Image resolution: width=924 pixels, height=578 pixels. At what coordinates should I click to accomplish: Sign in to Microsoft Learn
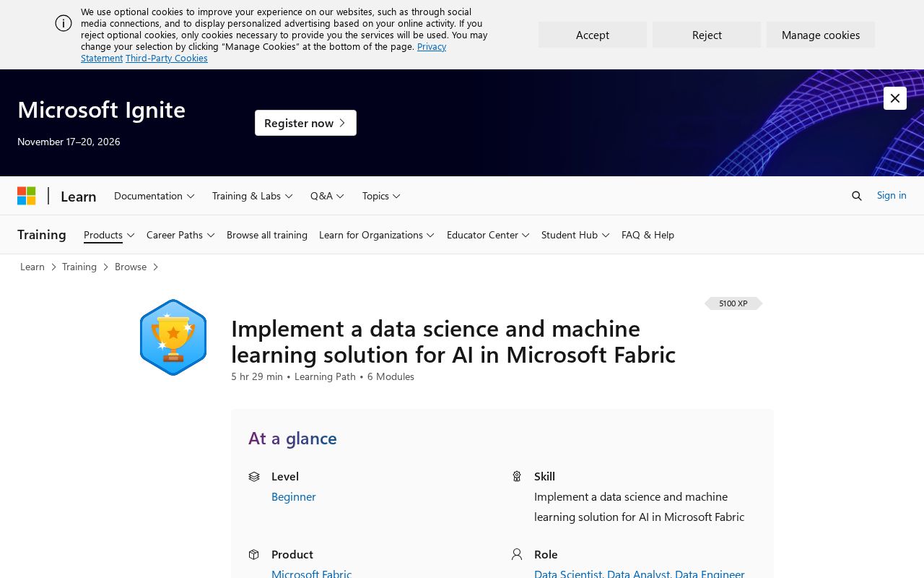click(892, 195)
